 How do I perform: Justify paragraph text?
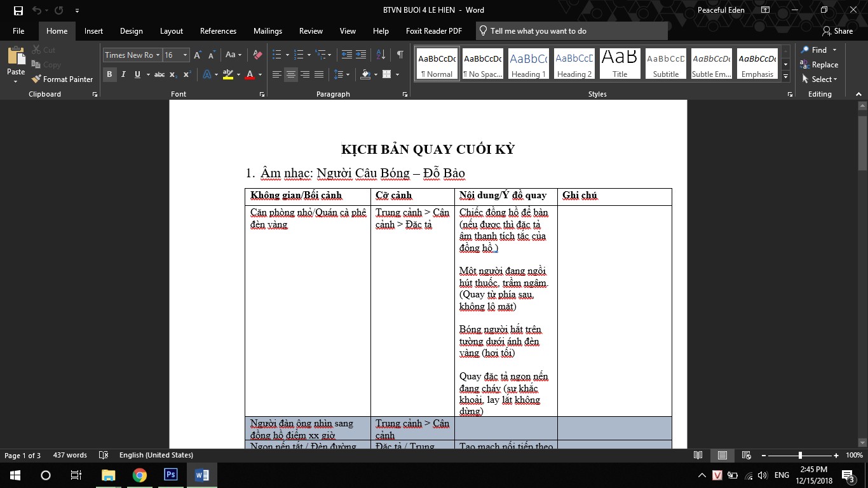pos(319,74)
